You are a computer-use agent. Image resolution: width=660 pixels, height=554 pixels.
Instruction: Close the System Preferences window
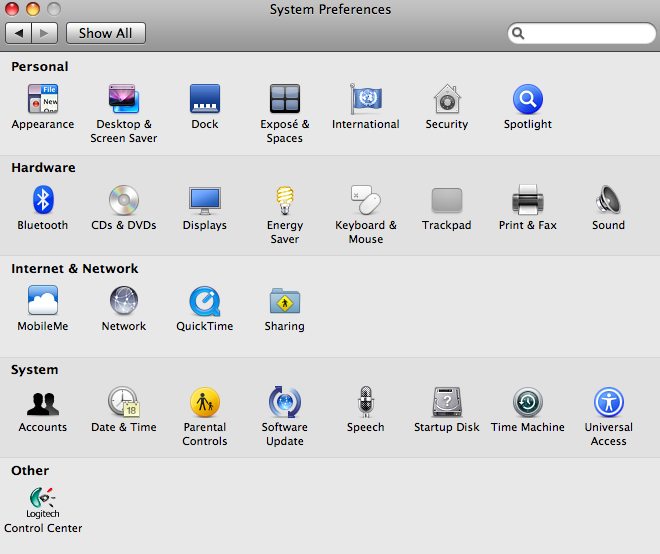(x=12, y=9)
